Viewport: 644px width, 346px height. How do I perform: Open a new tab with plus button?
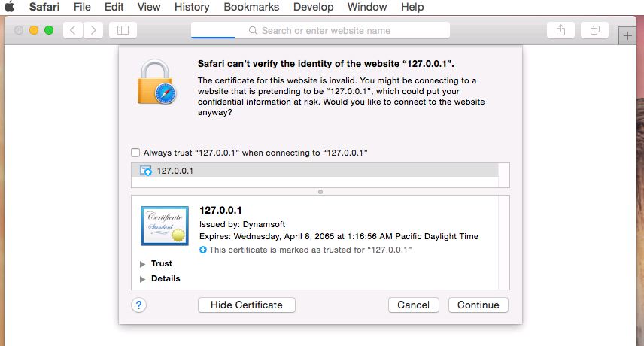point(627,35)
